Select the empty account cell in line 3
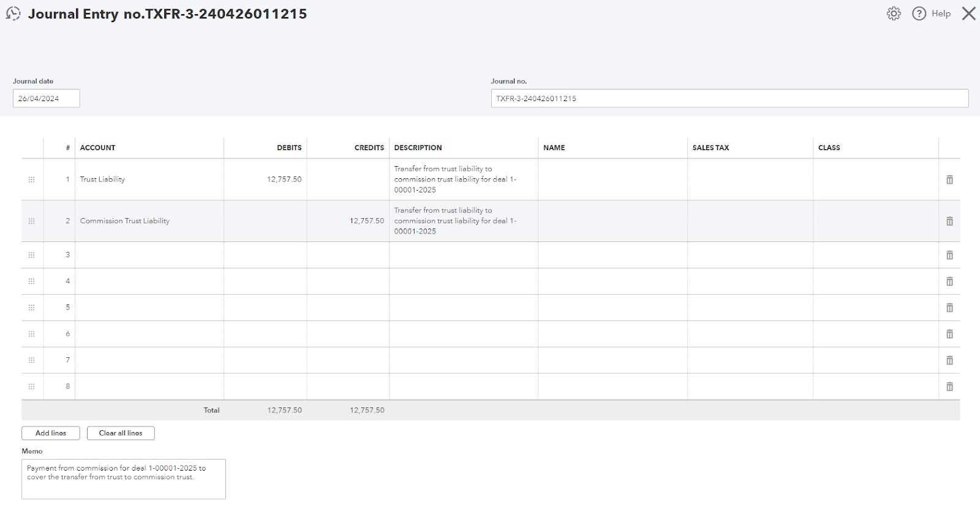Screen dimensions: 980x508 click(x=149, y=255)
